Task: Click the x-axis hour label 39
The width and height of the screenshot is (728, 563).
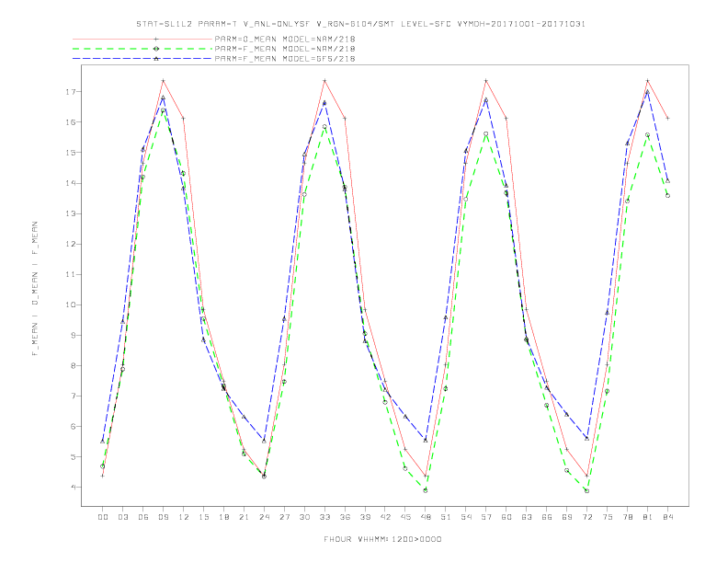Action: coord(365,517)
